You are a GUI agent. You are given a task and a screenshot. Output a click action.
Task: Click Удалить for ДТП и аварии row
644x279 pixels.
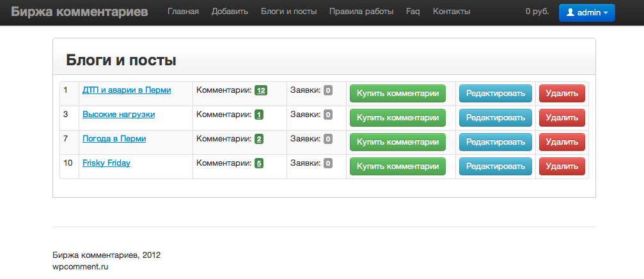coord(562,93)
